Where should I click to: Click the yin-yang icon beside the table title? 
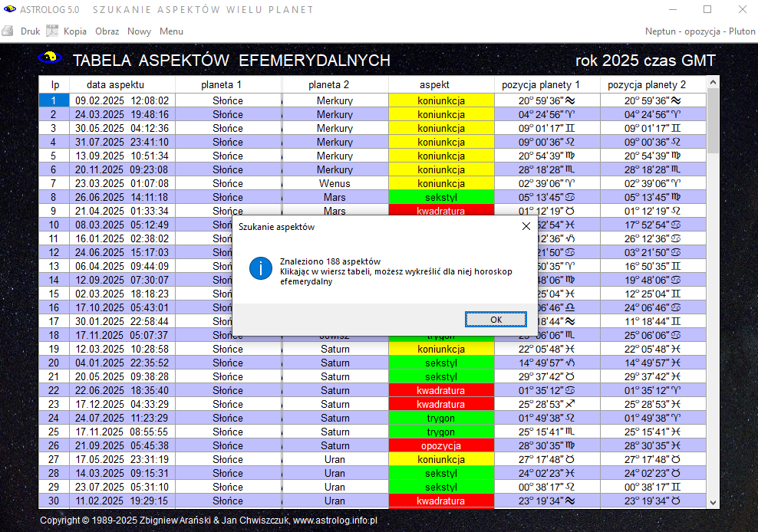coord(49,59)
